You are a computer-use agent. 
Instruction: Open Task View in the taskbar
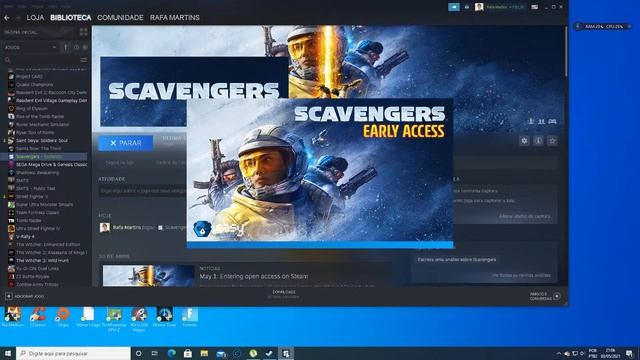tap(155, 353)
